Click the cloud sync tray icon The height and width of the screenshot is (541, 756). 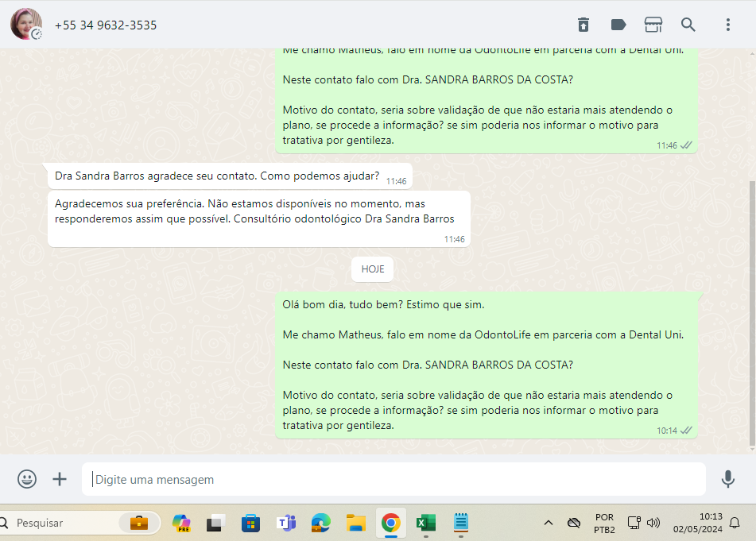click(x=574, y=523)
